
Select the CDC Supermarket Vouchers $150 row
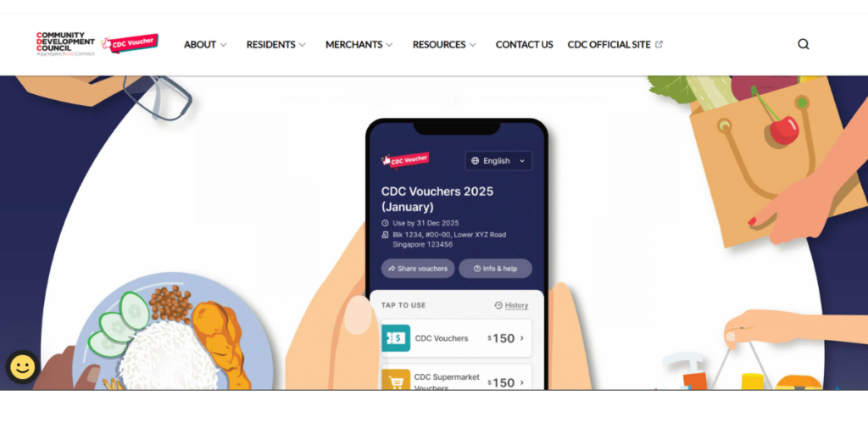[x=457, y=377]
